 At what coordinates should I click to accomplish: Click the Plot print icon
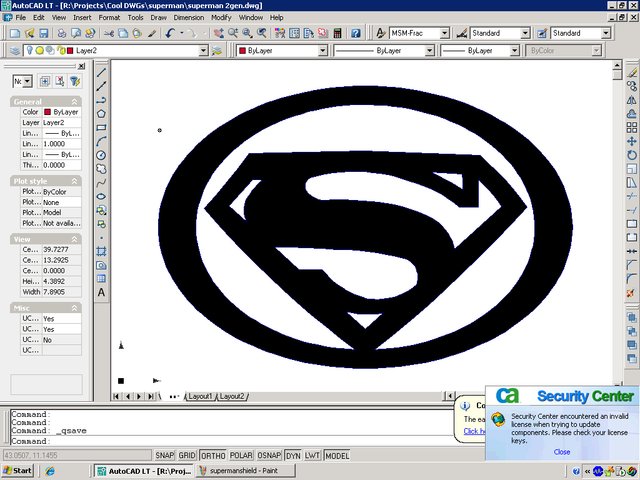click(62, 33)
